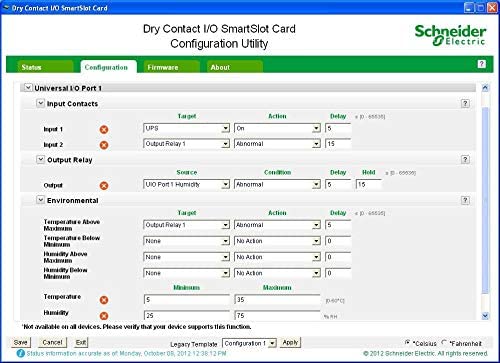
Task: Click the red X icon beside Input 1
Action: click(x=104, y=129)
